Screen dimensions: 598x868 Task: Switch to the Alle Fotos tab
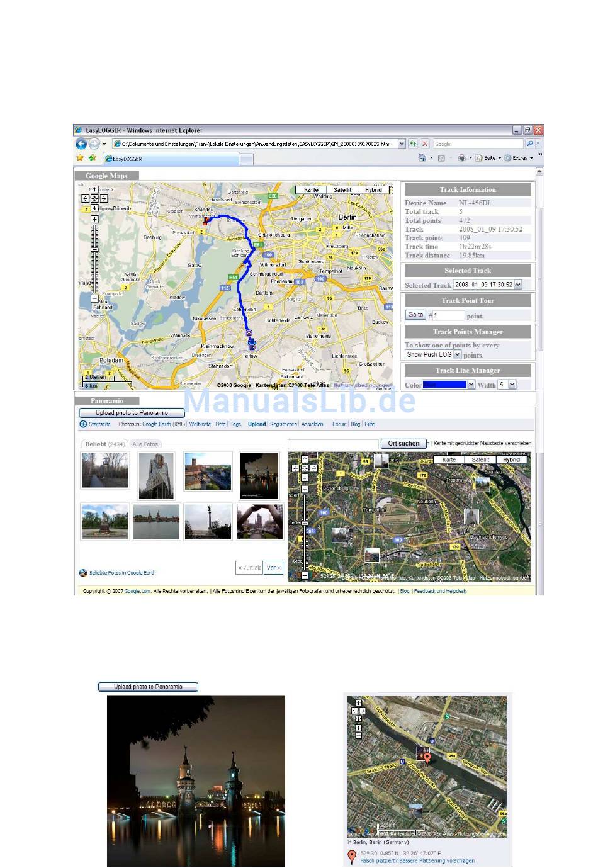point(145,444)
